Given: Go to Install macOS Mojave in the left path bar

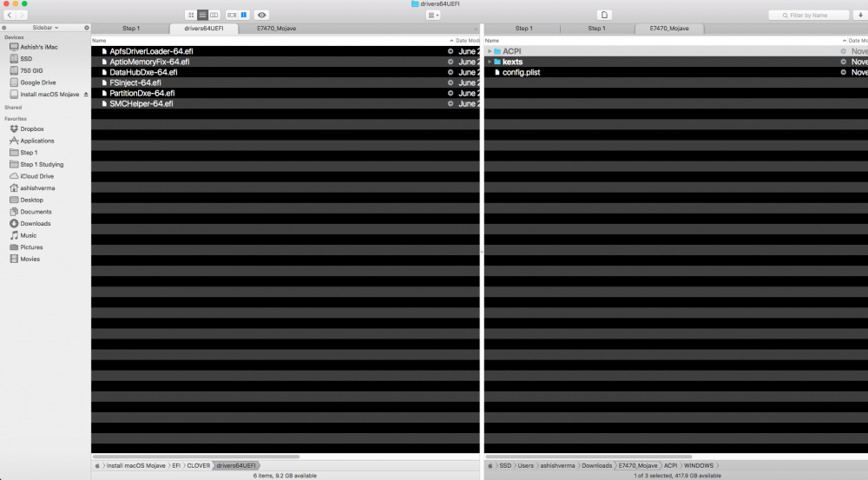Looking at the screenshot, I should point(135,466).
